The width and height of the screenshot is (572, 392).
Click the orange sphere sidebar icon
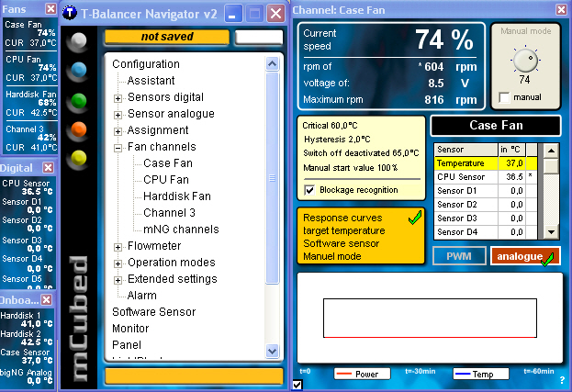coord(78,129)
